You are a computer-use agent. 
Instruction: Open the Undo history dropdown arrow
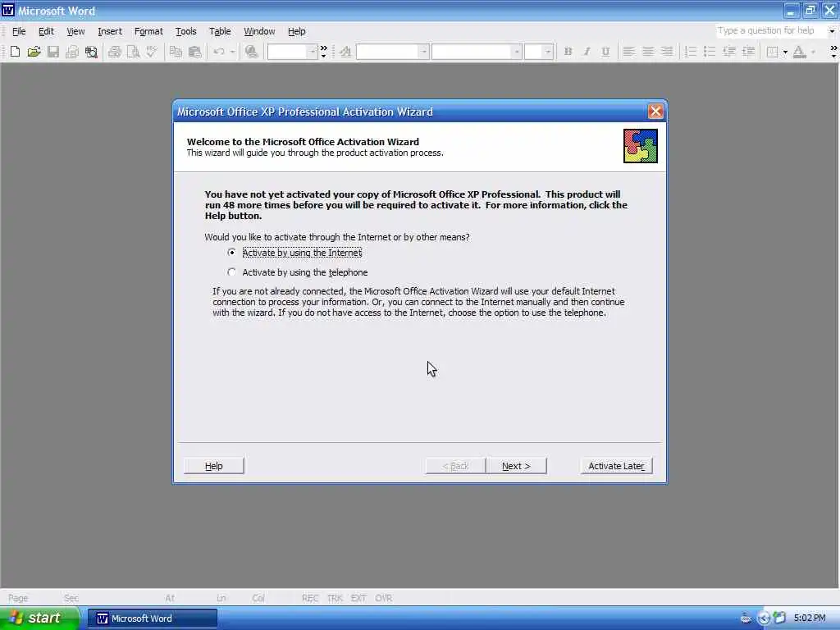coord(232,52)
